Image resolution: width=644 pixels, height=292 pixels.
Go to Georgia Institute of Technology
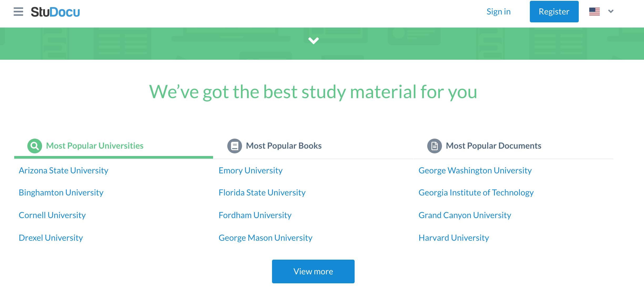click(476, 193)
